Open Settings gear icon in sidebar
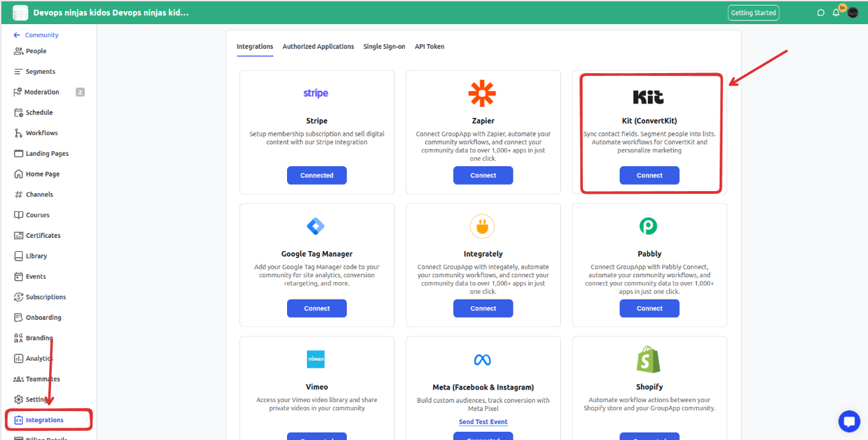The image size is (868, 440). [19, 399]
